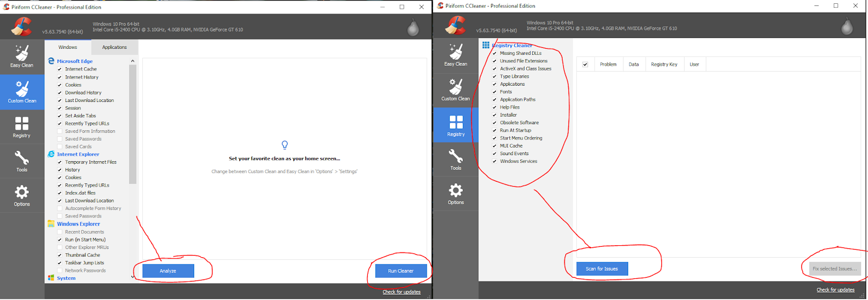868x300 pixels.
Task: Toggle Obsolete Software checkbox
Action: (x=494, y=123)
